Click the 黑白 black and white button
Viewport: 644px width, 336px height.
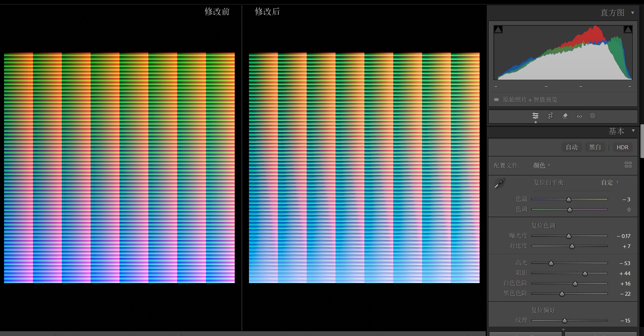pyautogui.click(x=595, y=147)
